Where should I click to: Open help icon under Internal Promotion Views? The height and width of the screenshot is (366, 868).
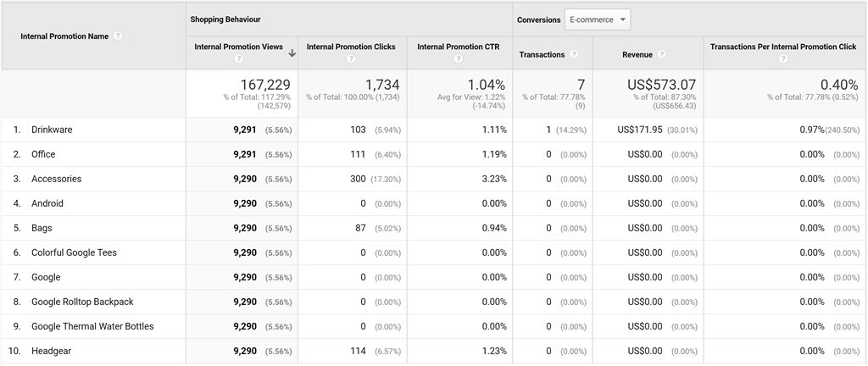pyautogui.click(x=238, y=58)
